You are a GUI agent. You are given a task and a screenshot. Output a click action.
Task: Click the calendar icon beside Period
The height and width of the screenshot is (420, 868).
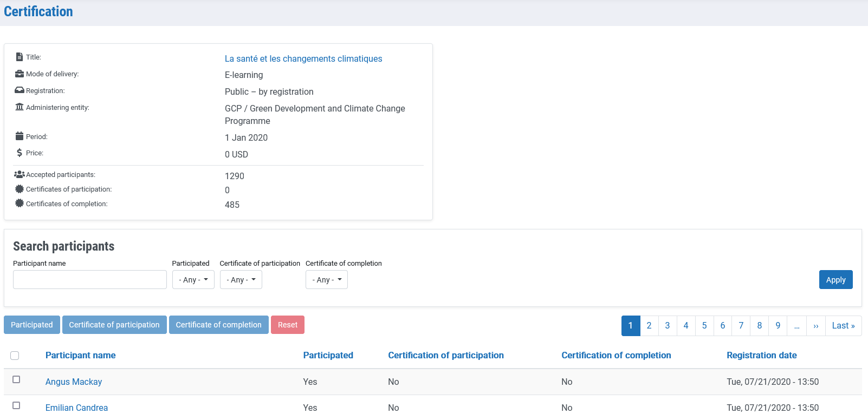(20, 136)
